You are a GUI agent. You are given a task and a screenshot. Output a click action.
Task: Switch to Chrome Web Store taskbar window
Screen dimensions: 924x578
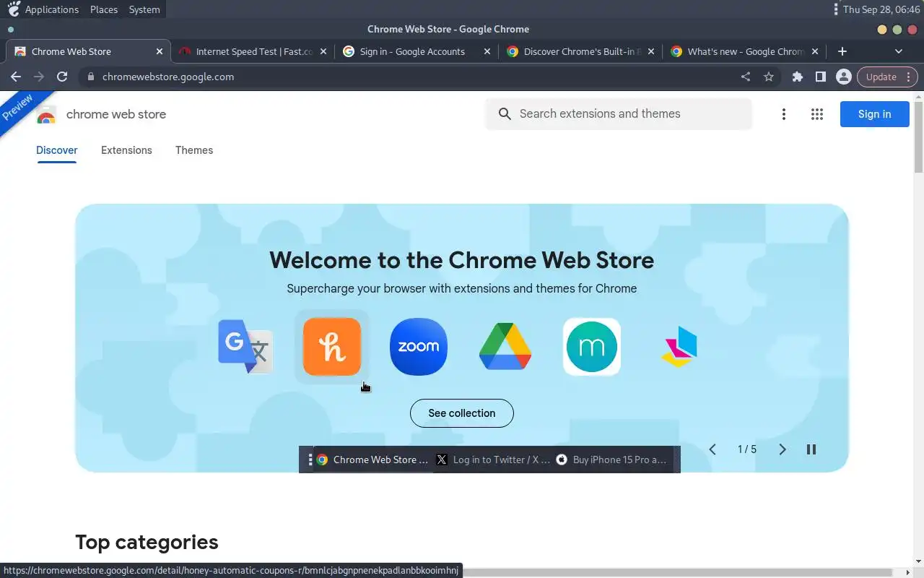coord(373,460)
